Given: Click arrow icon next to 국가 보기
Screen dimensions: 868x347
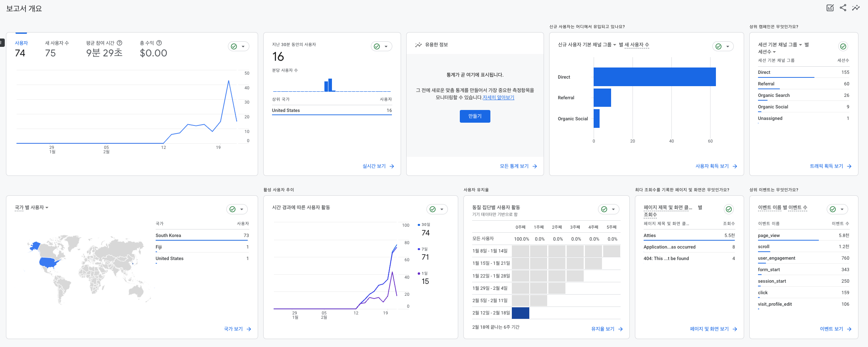Looking at the screenshot, I should click(x=249, y=329).
